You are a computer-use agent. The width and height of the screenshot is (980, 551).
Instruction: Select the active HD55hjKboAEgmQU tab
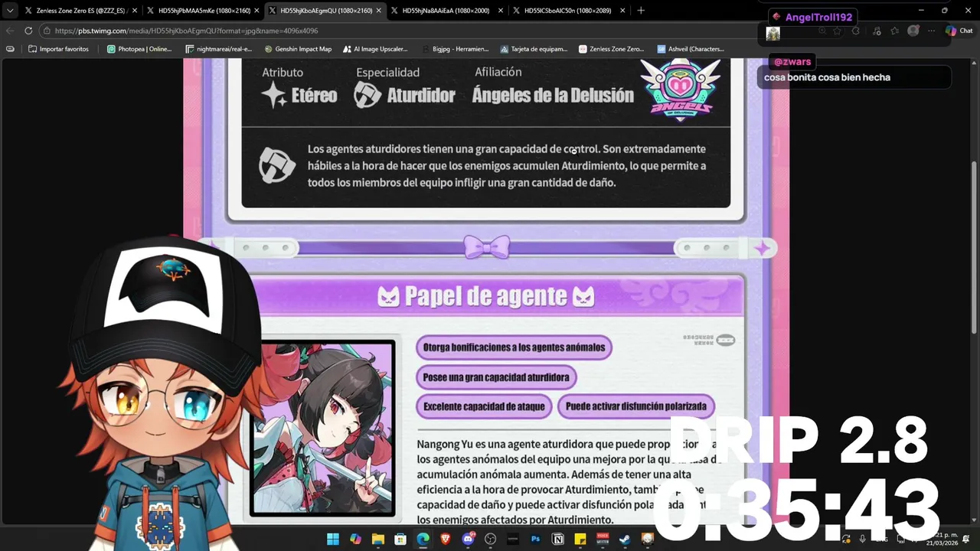(325, 11)
